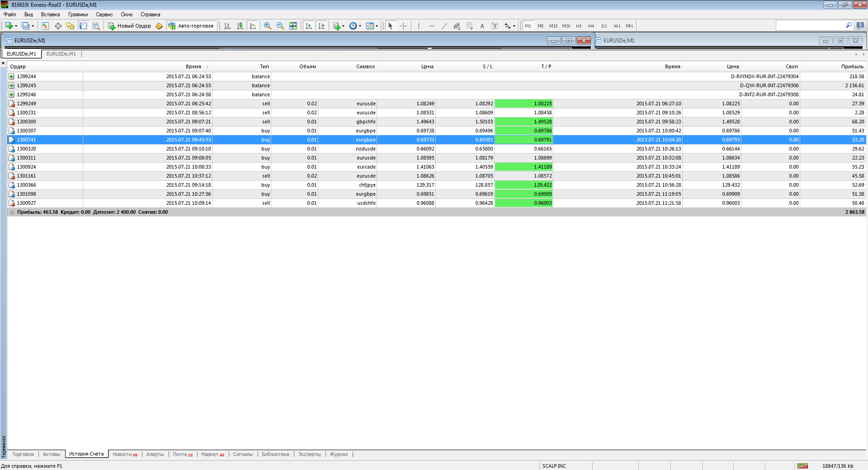Expand the Profiles dropdown arrow
The width and height of the screenshot is (868, 470).
coord(33,26)
